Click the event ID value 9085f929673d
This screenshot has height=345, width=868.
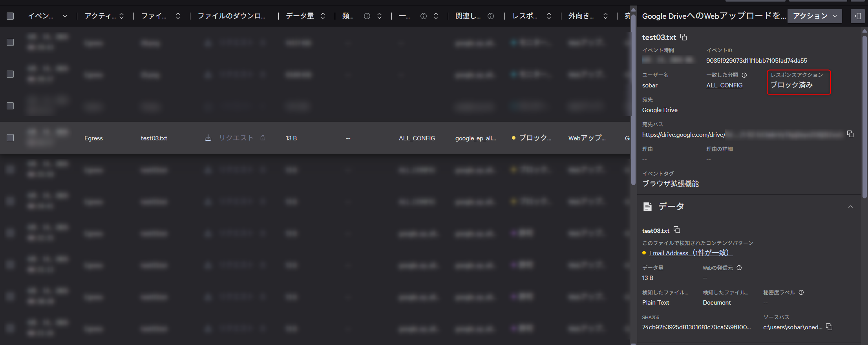click(x=757, y=60)
